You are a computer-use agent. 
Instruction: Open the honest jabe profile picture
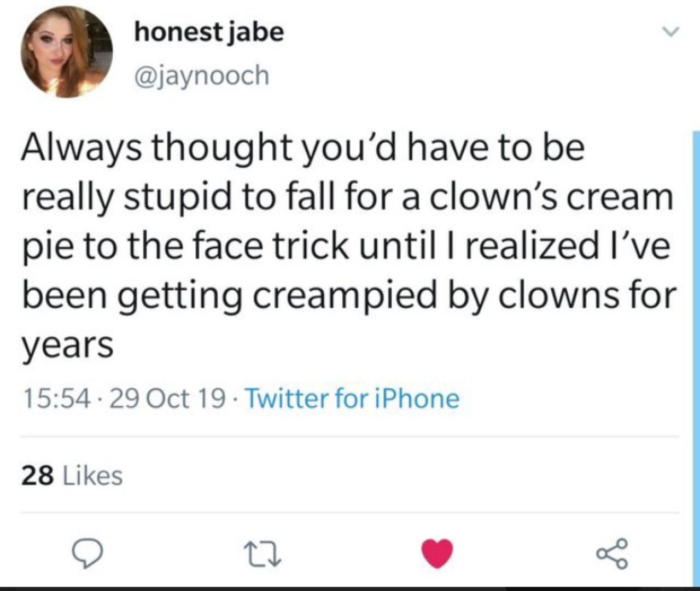66,52
